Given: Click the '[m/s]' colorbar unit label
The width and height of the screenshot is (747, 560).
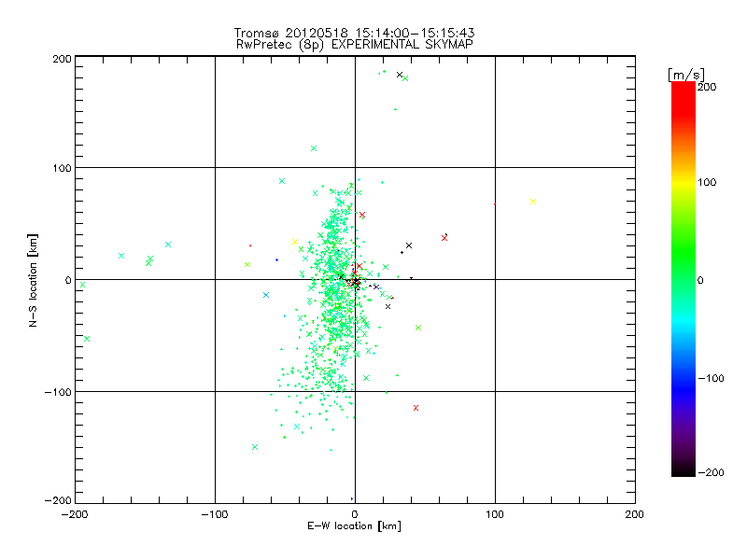Looking at the screenshot, I should pyautogui.click(x=685, y=75).
